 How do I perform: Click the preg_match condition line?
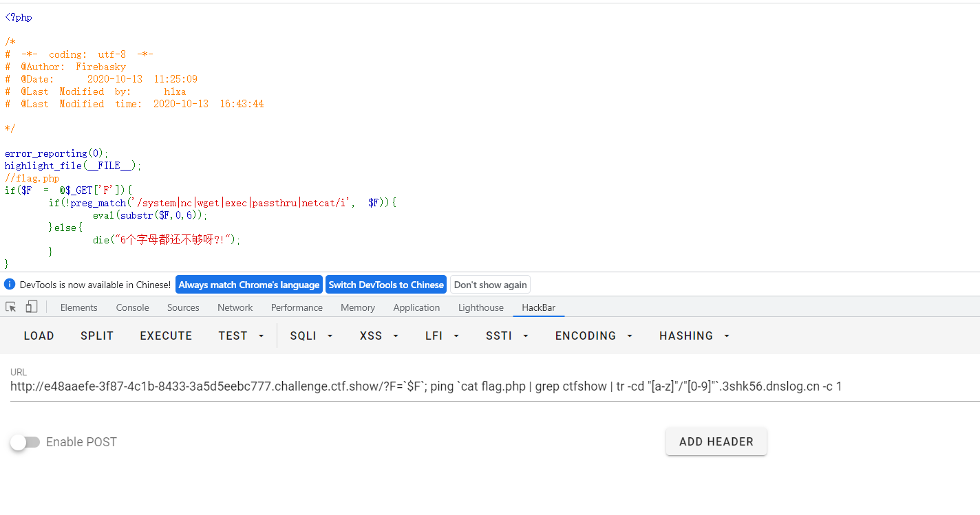(223, 203)
